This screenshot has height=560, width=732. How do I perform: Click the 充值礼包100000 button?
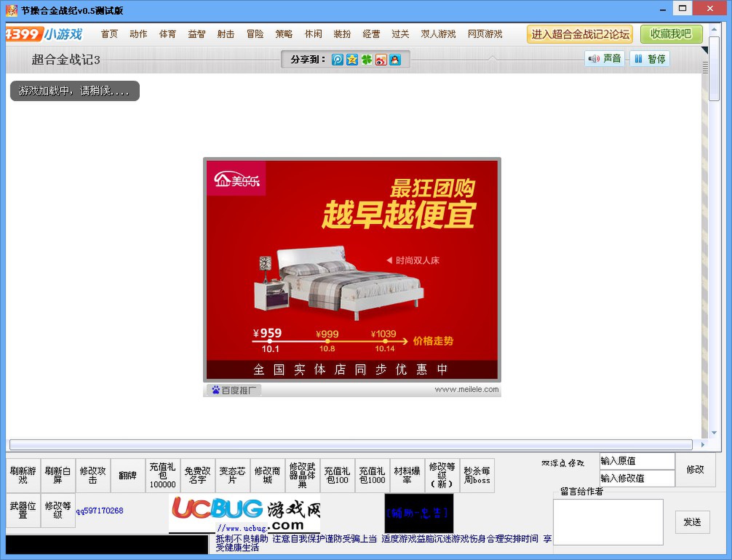(x=163, y=475)
